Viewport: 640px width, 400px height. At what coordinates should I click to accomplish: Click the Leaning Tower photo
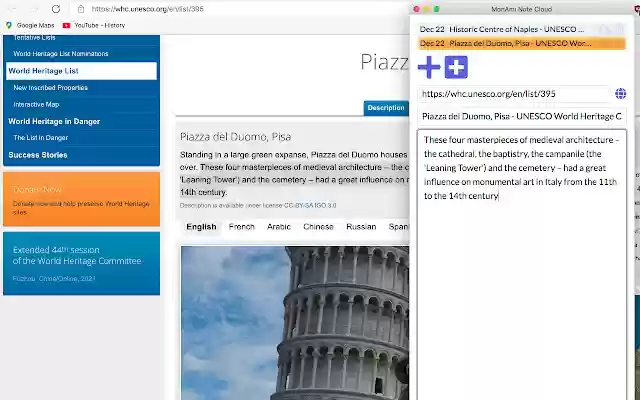click(295, 323)
